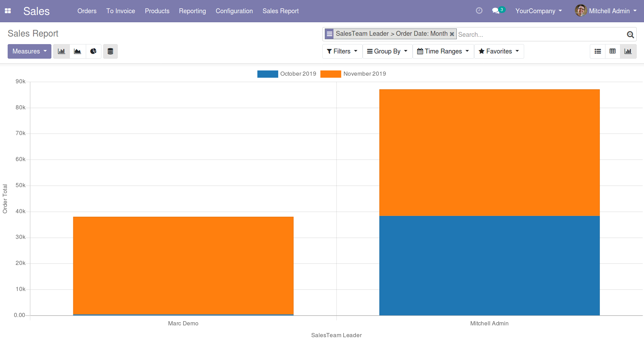
Task: Expand the Group By options
Action: 387,51
